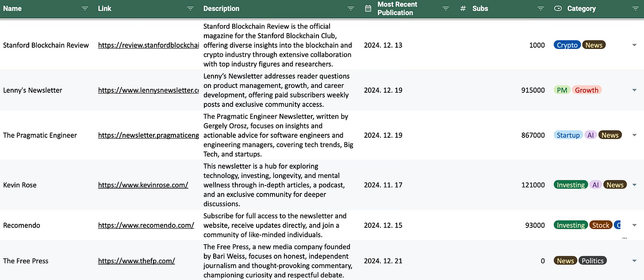Screen dimensions: 644x280
Task: Select the Lenny's Newsletter name cell
Action: 33,90
